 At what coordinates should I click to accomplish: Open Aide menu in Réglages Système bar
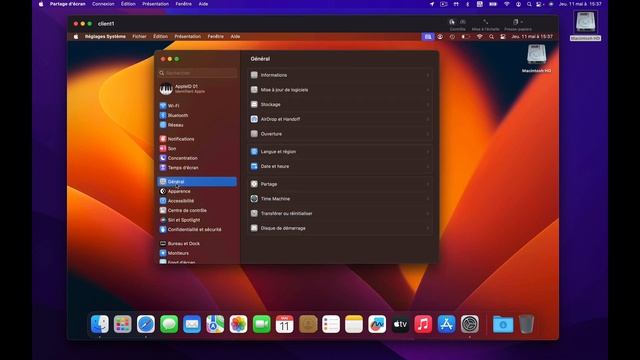pyautogui.click(x=235, y=37)
